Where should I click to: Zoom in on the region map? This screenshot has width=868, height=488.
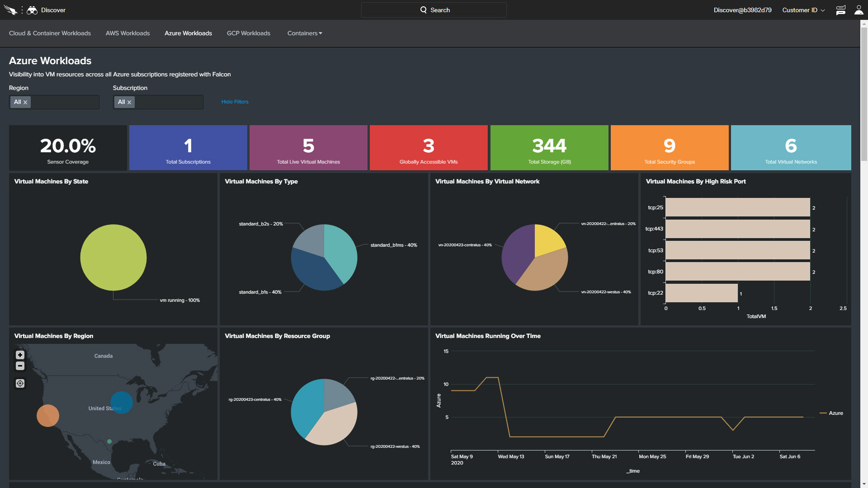tap(20, 355)
